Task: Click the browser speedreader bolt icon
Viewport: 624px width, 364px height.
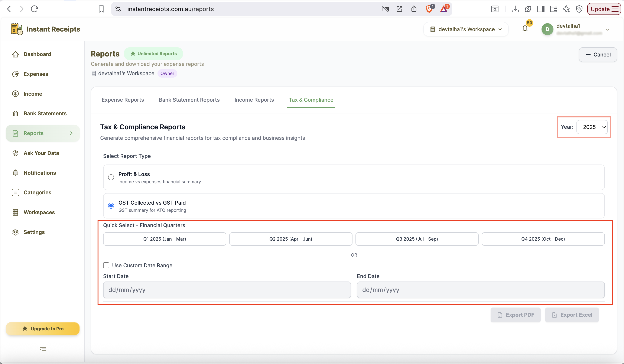Action: pos(528,9)
